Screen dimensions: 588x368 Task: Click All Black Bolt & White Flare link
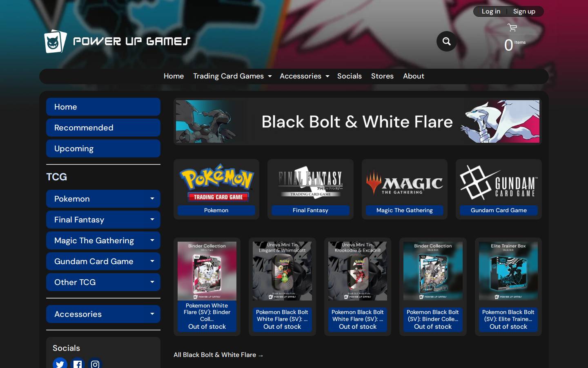coord(218,355)
